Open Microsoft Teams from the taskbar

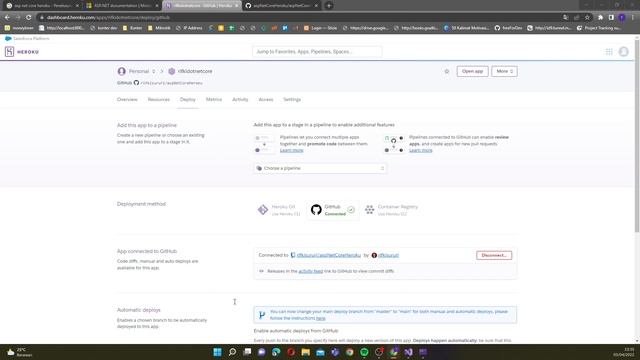tap(335, 352)
